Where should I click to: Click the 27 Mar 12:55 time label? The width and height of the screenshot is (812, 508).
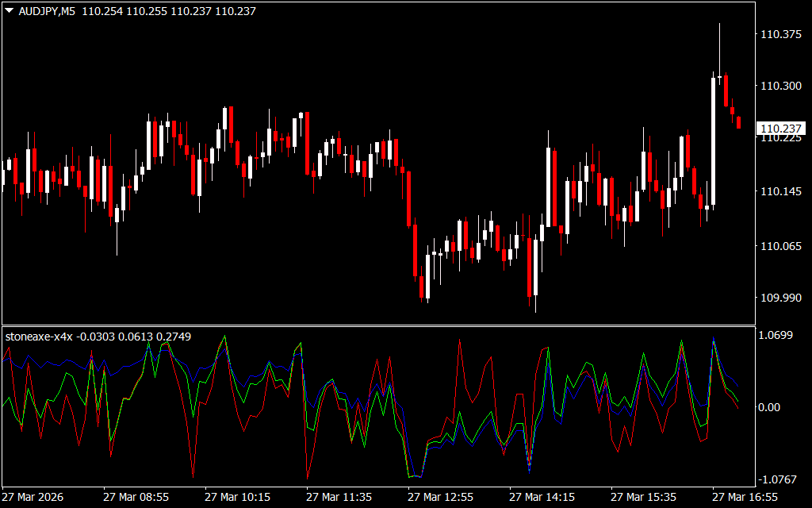[x=440, y=497]
